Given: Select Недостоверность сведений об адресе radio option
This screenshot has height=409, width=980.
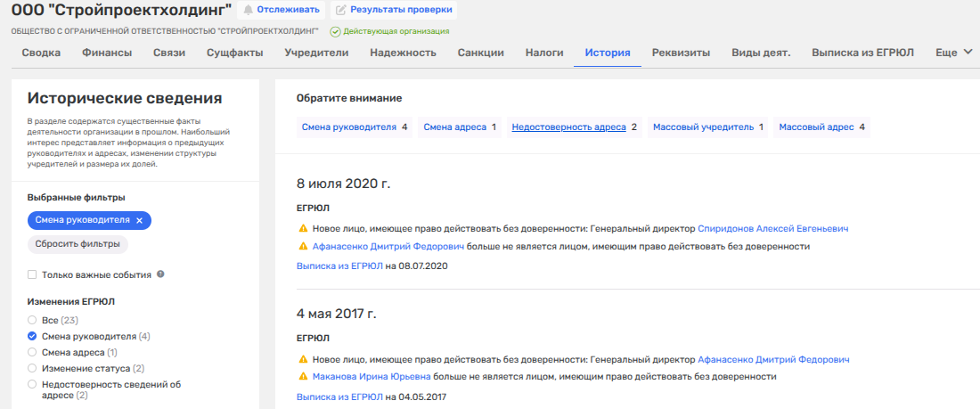Looking at the screenshot, I should [x=32, y=385].
